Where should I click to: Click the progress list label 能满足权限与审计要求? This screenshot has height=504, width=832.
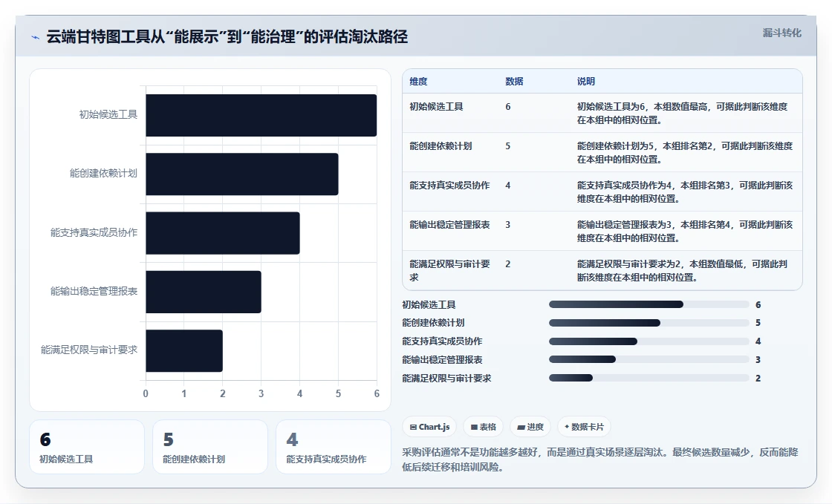point(446,379)
